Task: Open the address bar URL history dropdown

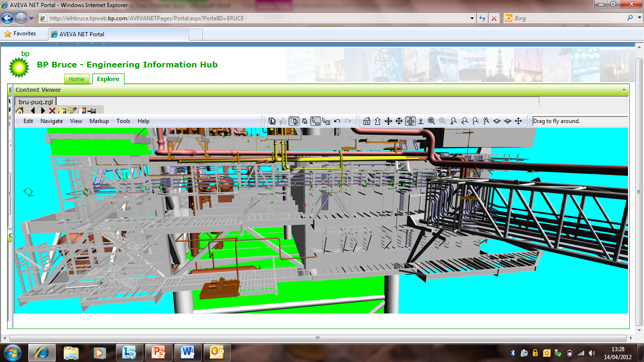Action: click(x=472, y=18)
